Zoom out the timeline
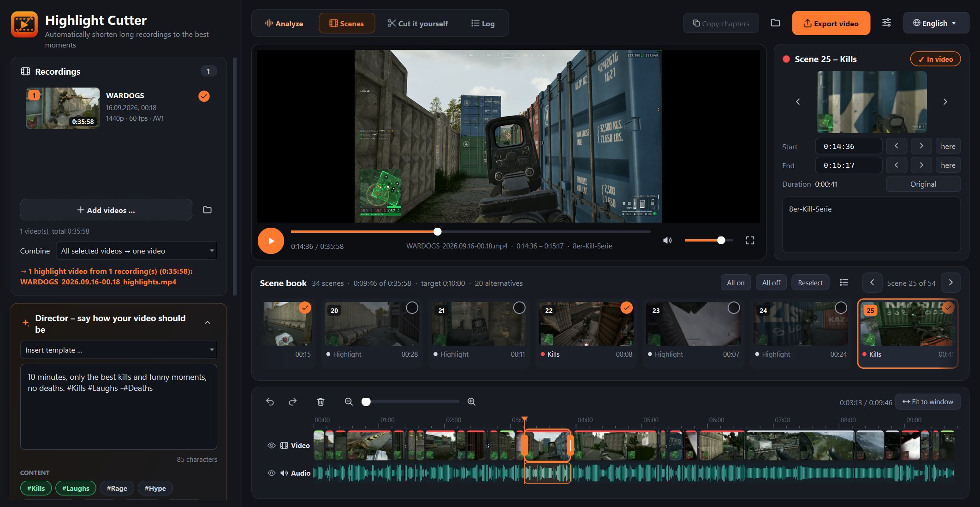The width and height of the screenshot is (980, 507). click(349, 402)
